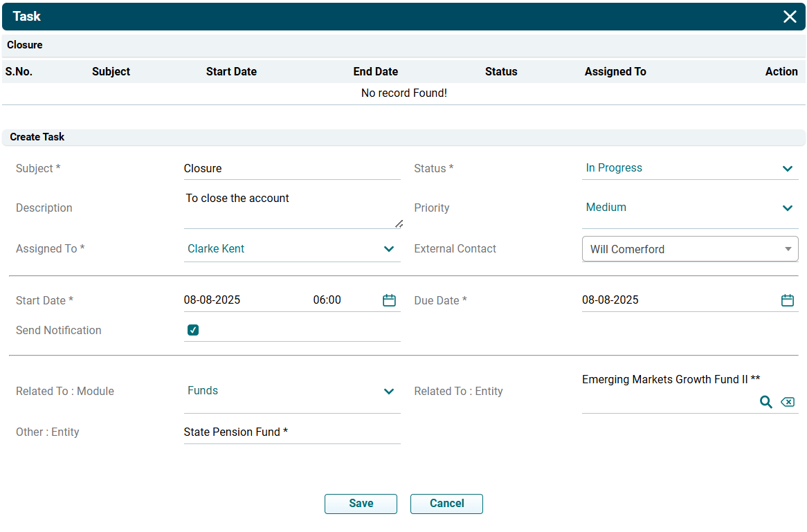Open the Assigned To dropdown
Screen dimensions: 807x532
(292, 249)
